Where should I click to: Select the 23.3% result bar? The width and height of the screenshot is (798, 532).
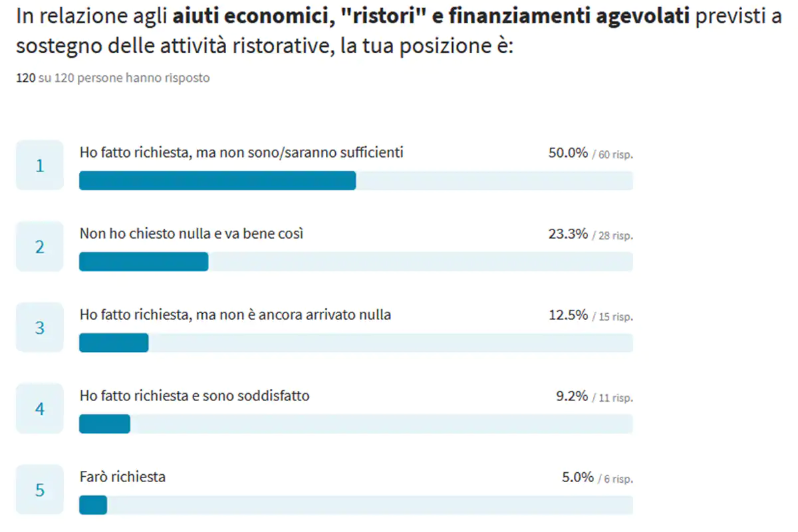(356, 261)
